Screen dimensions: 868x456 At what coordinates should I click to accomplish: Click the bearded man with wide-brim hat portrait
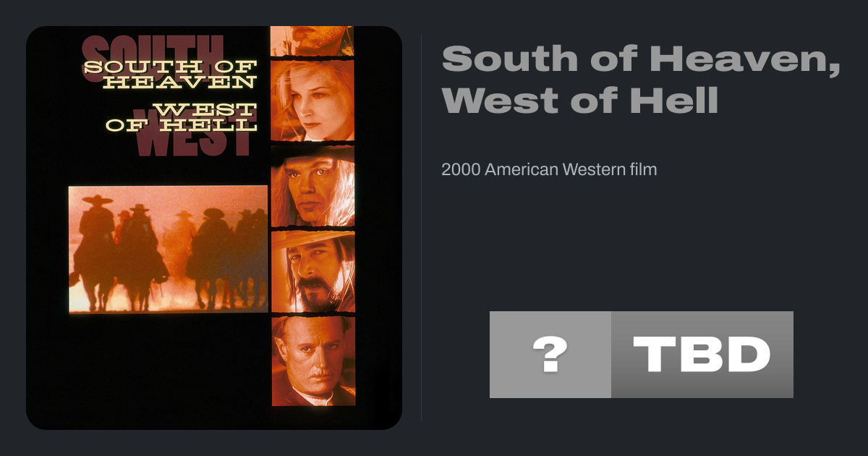312,271
